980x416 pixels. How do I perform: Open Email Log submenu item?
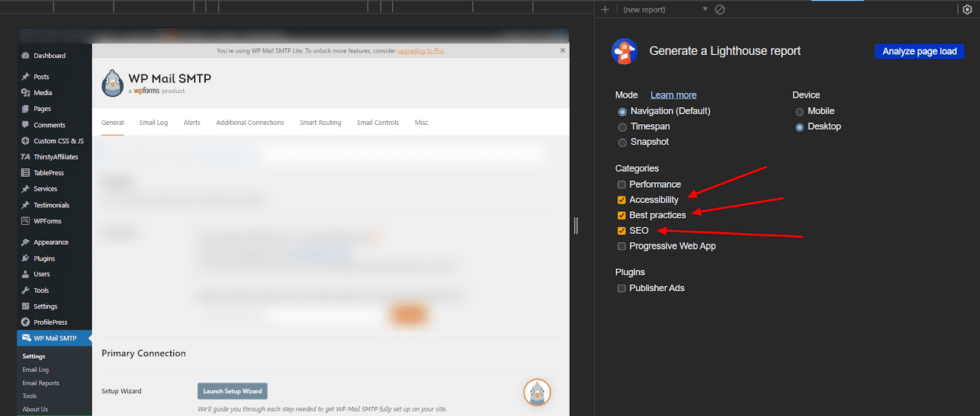coord(36,370)
